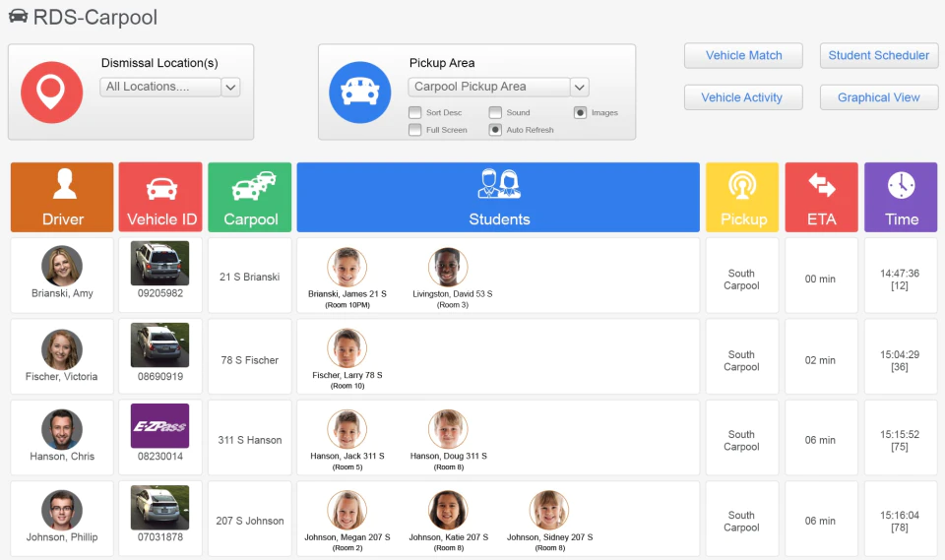Enable the Sort Desc checkbox
The width and height of the screenshot is (945, 560).
[x=414, y=113]
